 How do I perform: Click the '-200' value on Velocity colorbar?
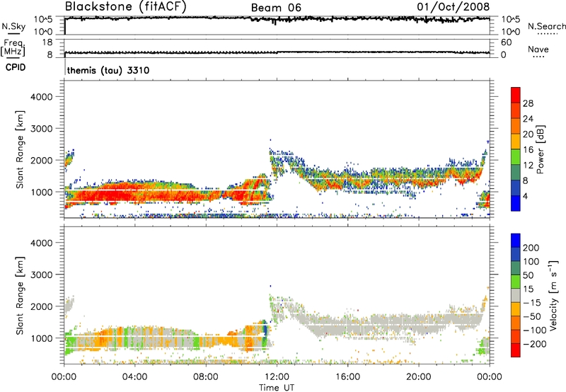(x=534, y=344)
